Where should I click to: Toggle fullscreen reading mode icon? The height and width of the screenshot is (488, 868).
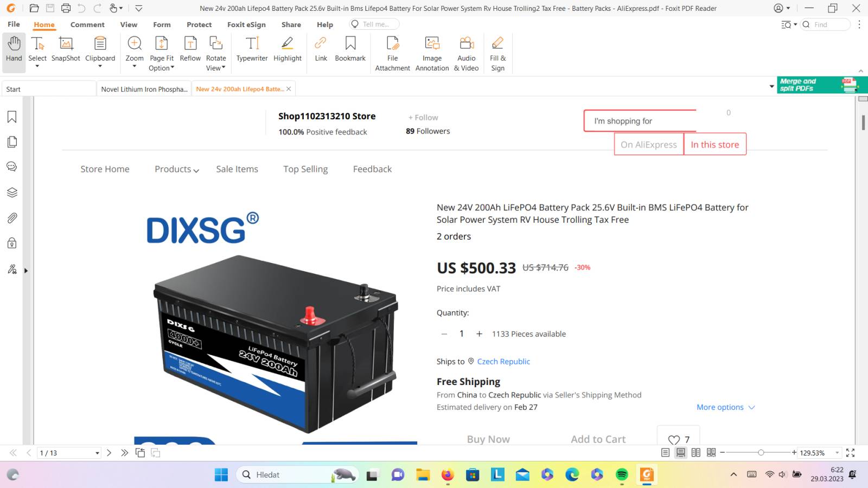[851, 453]
